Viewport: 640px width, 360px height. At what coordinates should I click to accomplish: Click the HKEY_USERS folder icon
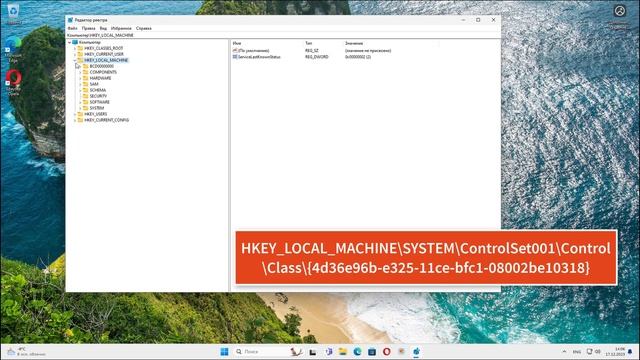80,114
